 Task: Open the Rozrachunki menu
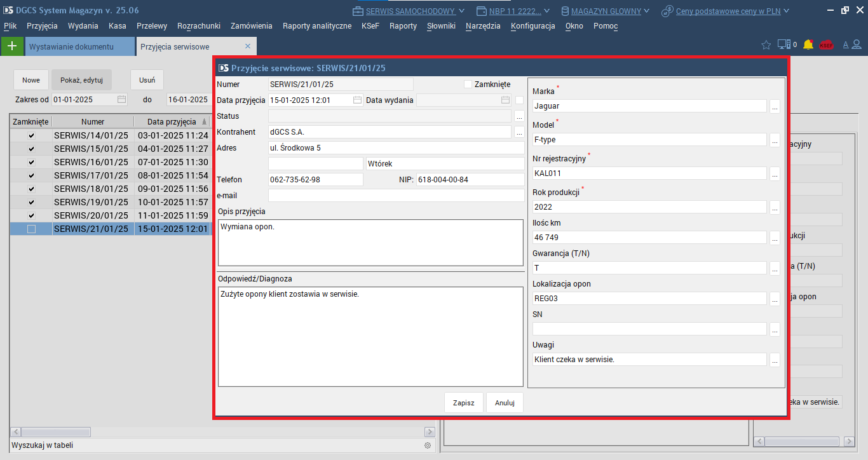click(199, 26)
